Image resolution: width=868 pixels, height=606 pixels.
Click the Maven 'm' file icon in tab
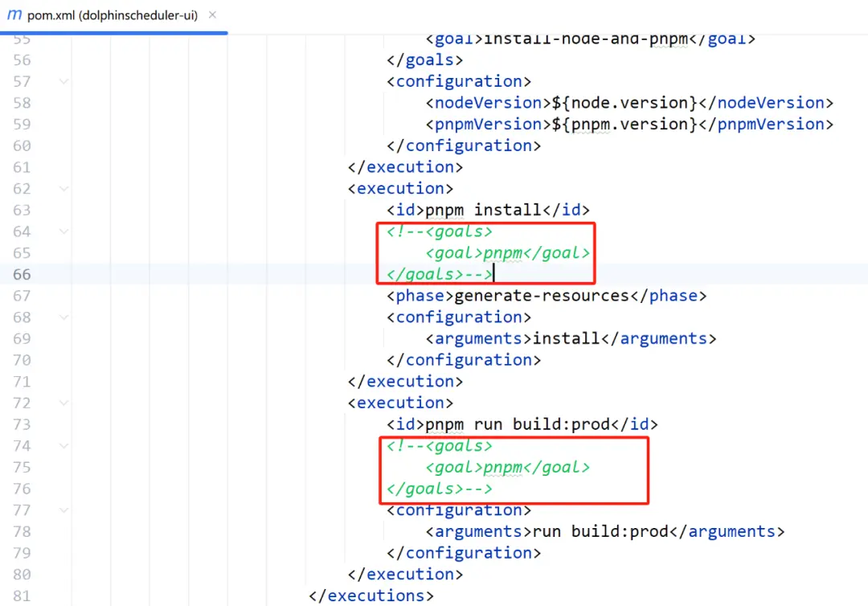click(x=14, y=15)
